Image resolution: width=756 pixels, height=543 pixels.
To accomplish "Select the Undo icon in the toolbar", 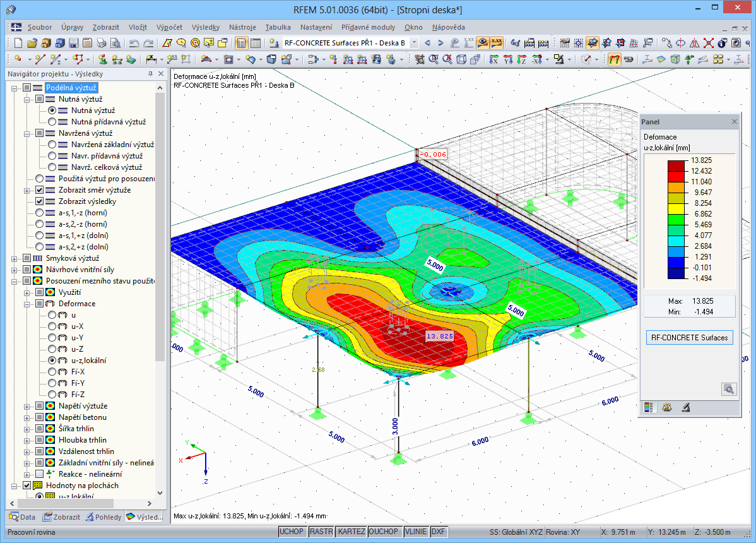I will 134,44.
